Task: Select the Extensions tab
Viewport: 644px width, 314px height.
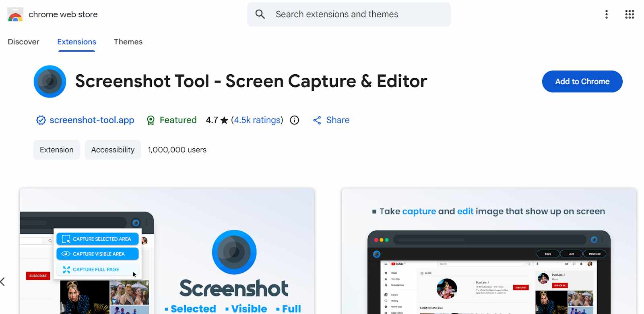Action: [76, 42]
